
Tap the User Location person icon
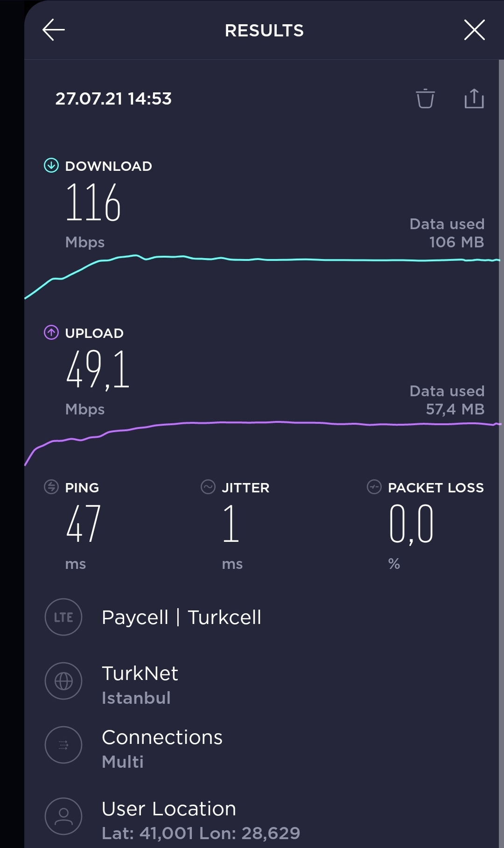[x=63, y=816]
